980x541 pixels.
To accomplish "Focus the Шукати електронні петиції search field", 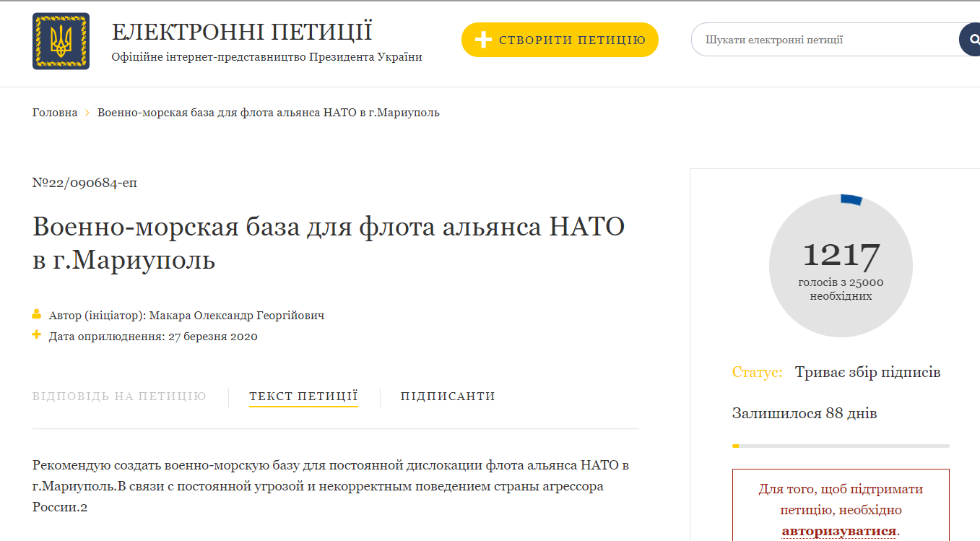I will pyautogui.click(x=823, y=40).
